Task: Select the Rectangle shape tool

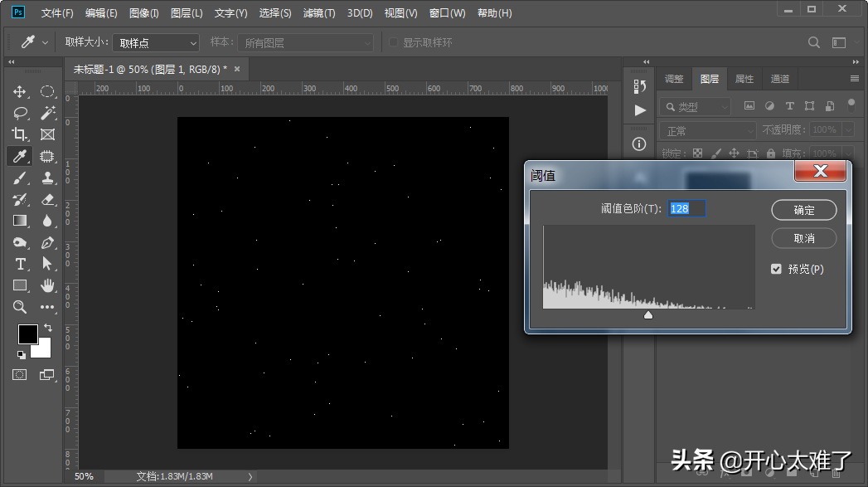Action: 20,285
